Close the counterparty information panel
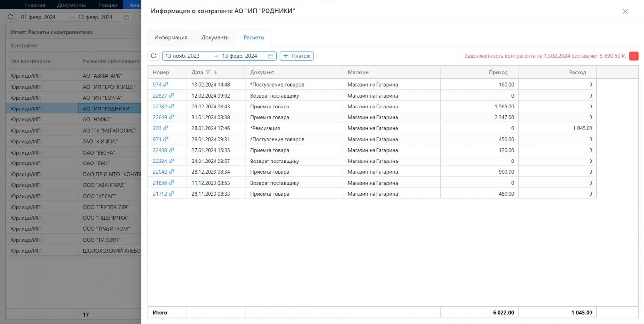 pyautogui.click(x=625, y=11)
